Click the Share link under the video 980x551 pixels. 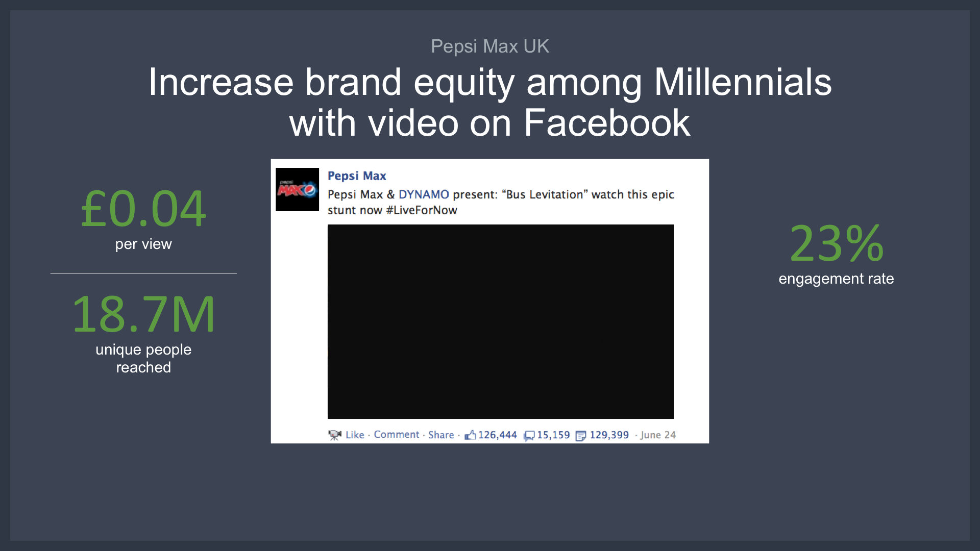[441, 435]
